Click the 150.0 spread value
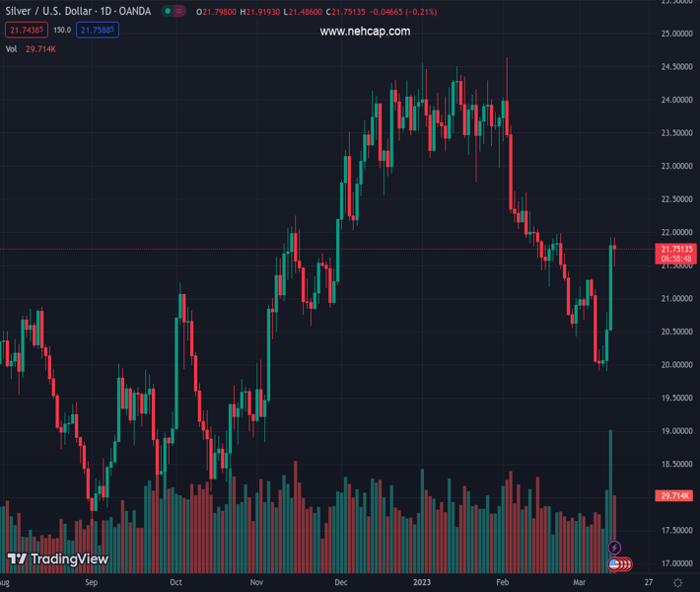The image size is (700, 592). [x=61, y=30]
